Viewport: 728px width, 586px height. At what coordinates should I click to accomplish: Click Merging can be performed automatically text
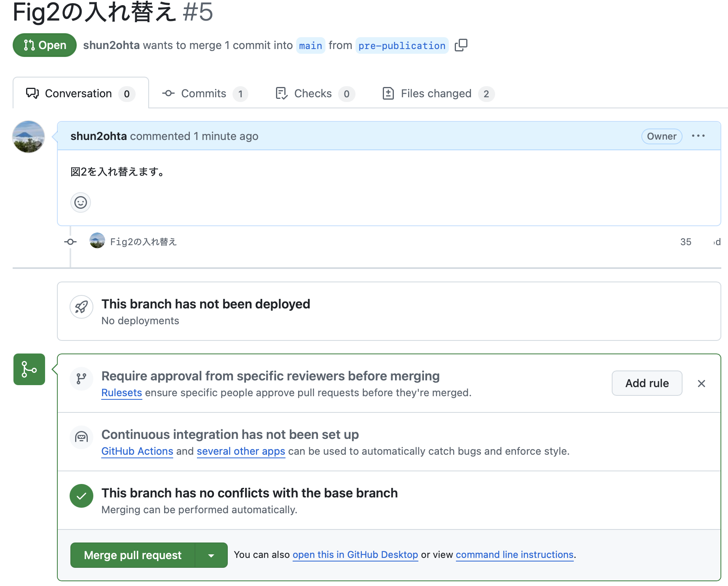pyautogui.click(x=199, y=510)
